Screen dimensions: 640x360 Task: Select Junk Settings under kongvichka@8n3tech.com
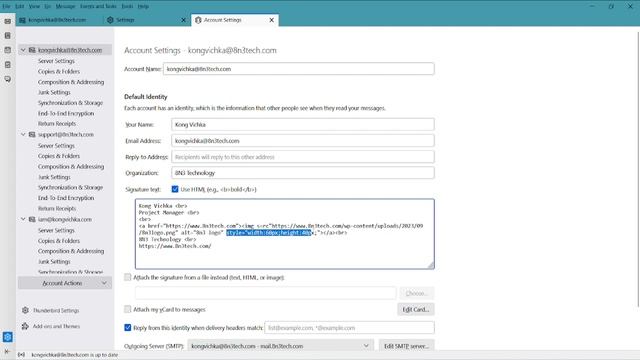pyautogui.click(x=54, y=92)
